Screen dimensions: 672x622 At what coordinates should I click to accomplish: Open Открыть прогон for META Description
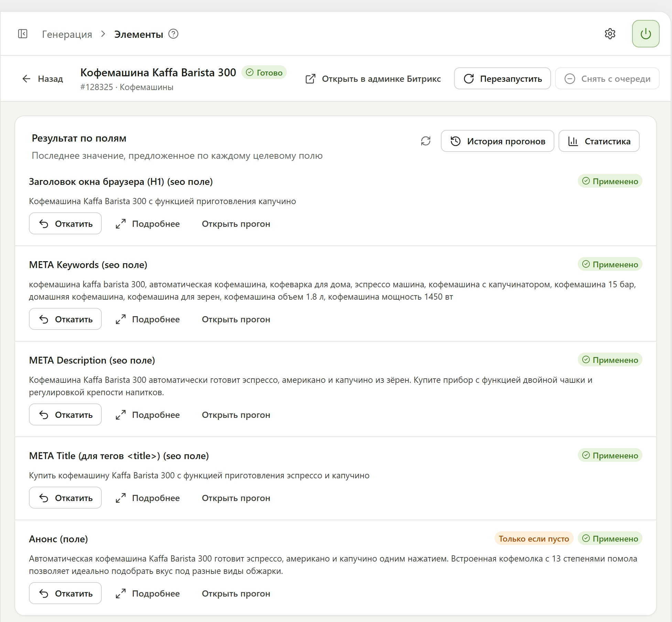236,415
